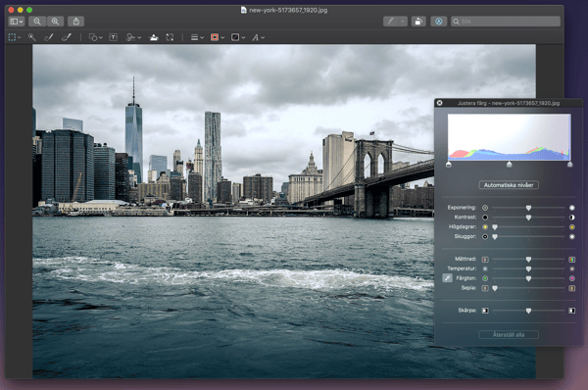The height and width of the screenshot is (390, 588).
Task: Close the Justera färg panel
Action: click(x=439, y=103)
